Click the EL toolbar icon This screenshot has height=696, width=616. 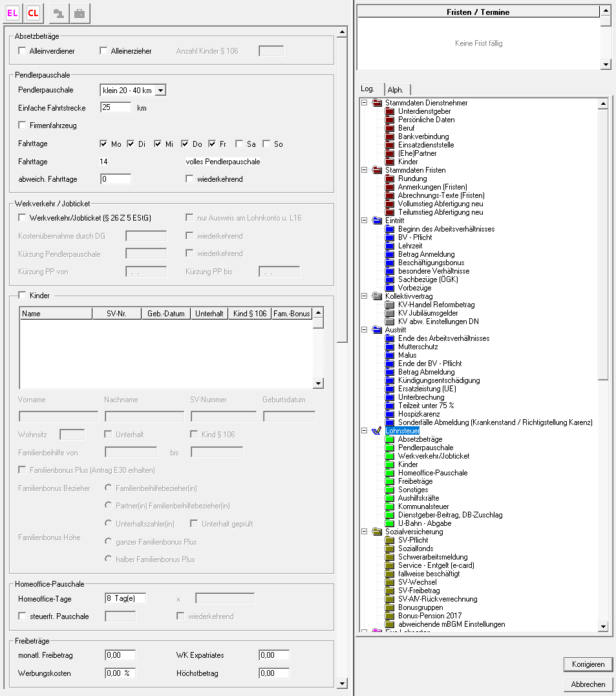pyautogui.click(x=12, y=13)
